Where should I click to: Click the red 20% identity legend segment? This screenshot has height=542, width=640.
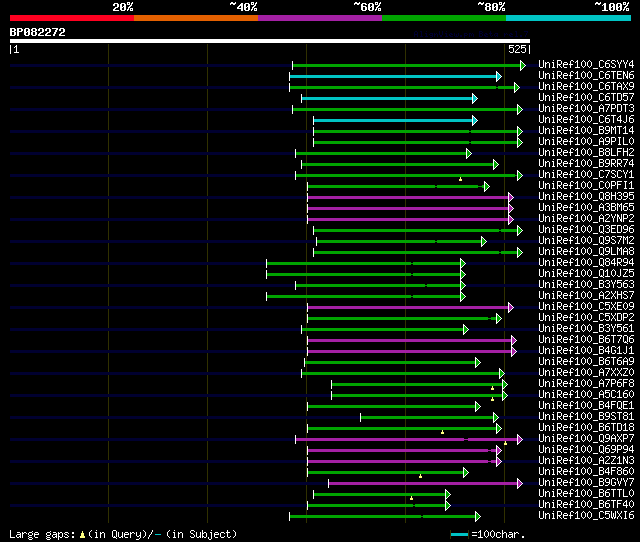[x=72, y=18]
